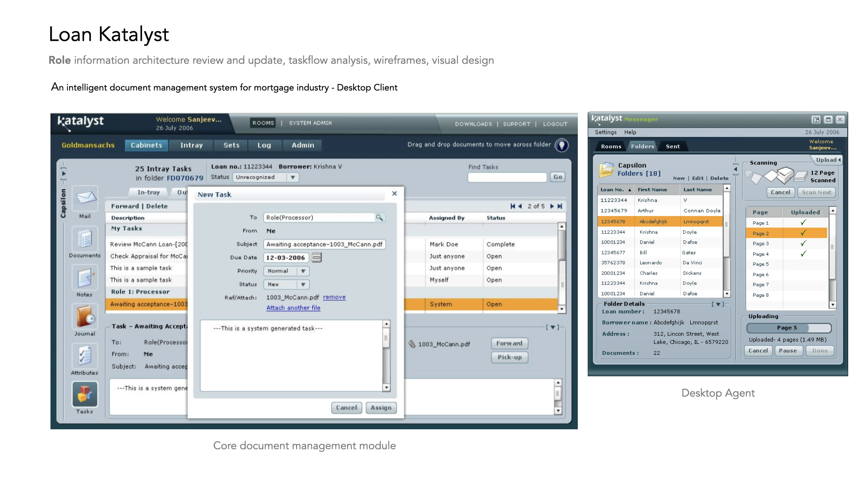Click the Notes sidebar icon
Screen dimensions: 868x488
tap(85, 278)
